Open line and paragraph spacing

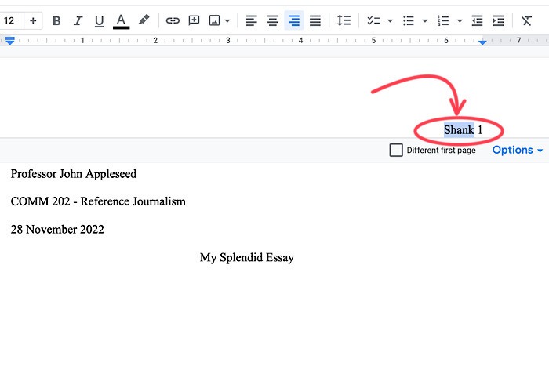coord(344,20)
